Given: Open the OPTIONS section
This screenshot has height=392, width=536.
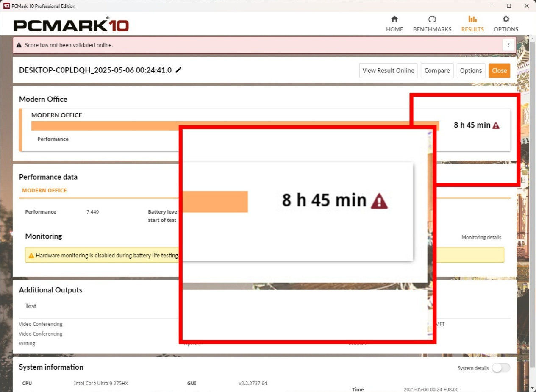Looking at the screenshot, I should pos(506,24).
